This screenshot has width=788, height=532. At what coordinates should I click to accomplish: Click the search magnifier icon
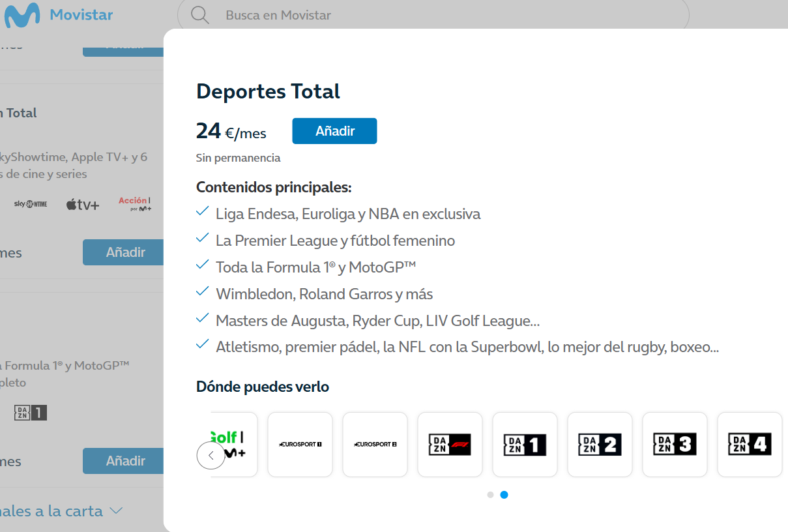[200, 15]
